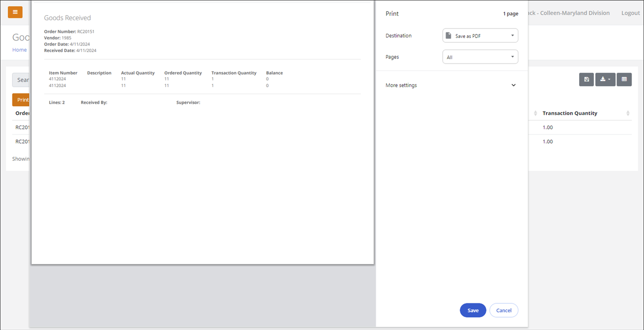Viewport: 644px width, 330px height.
Task: Click Ordered Quantity column header in preview
Action: 183,73
